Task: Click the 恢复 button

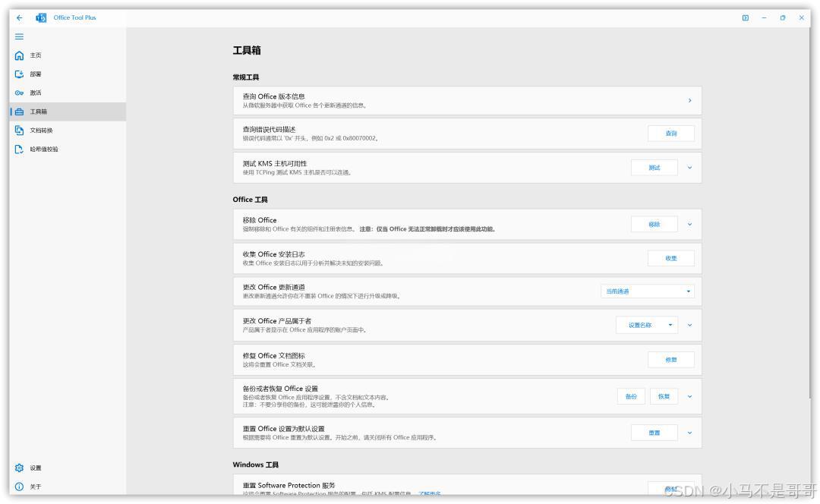Action: click(664, 396)
